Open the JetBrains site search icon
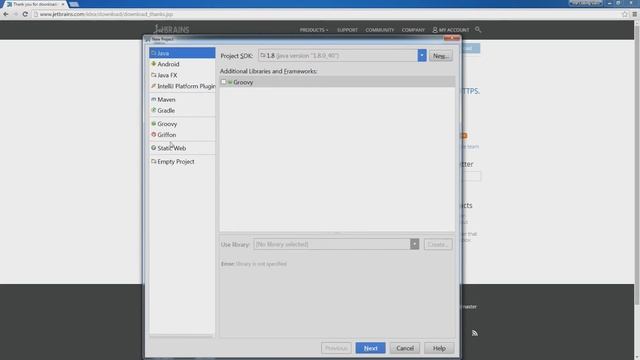This screenshot has width=640, height=360. pyautogui.click(x=478, y=29)
